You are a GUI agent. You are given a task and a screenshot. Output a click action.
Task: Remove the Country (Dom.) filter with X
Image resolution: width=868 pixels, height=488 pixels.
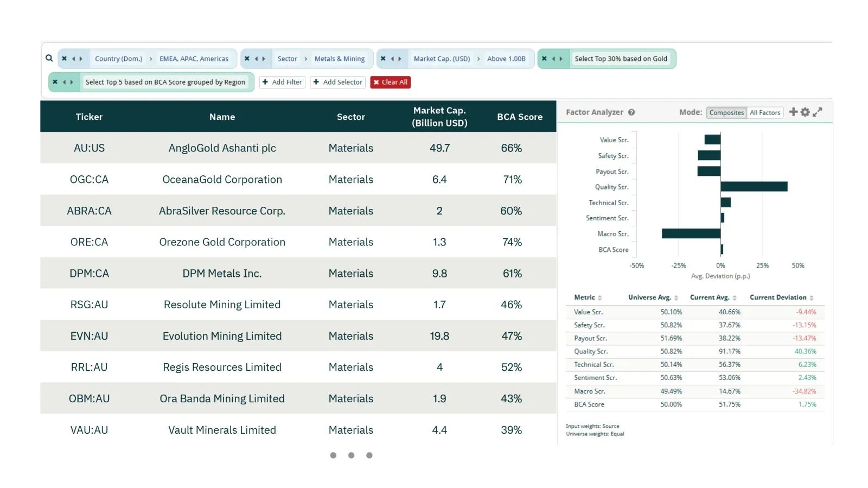64,59
